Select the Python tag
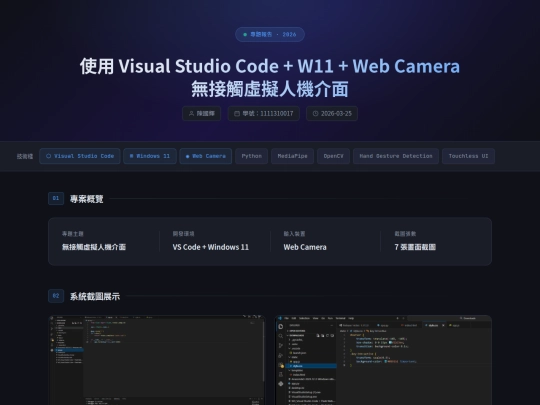 [251, 156]
